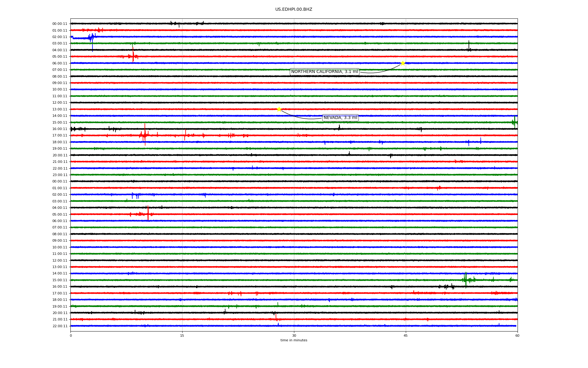Screen dimensions: 588x368
Task: Click the yellow star on the 06:00:11 trace
Action: pyautogui.click(x=403, y=63)
